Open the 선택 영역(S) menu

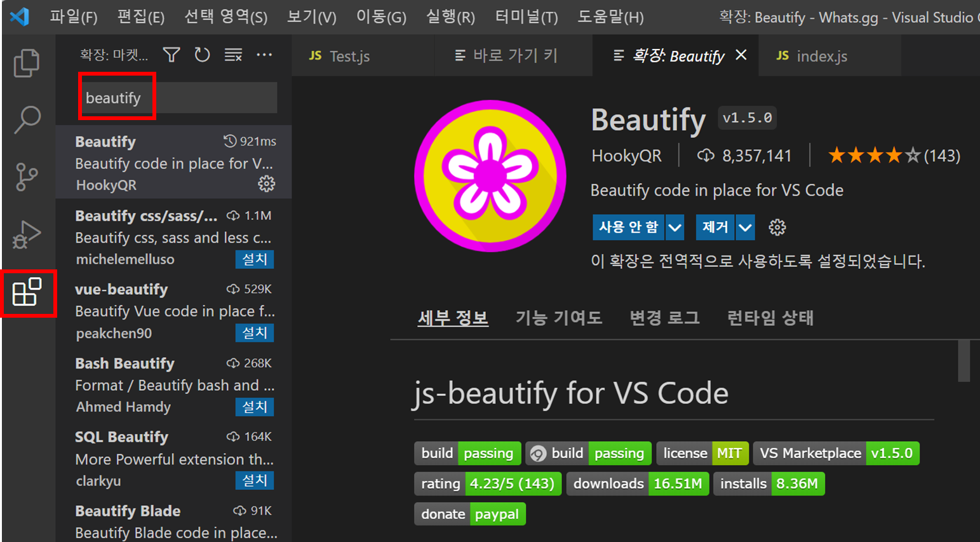tap(225, 17)
